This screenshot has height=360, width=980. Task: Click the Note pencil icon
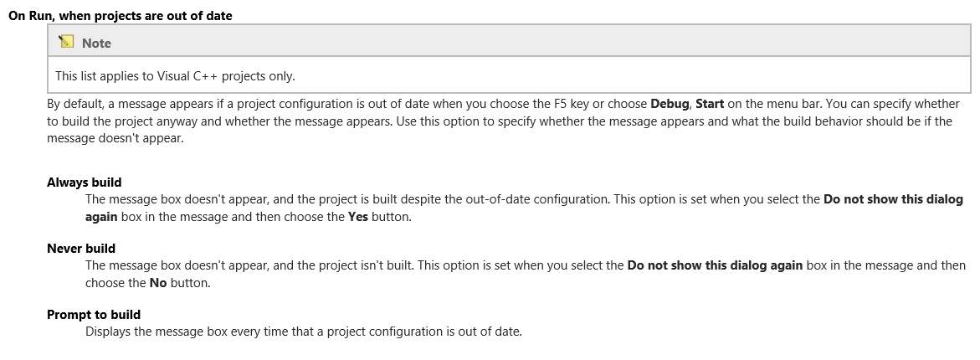(x=66, y=42)
